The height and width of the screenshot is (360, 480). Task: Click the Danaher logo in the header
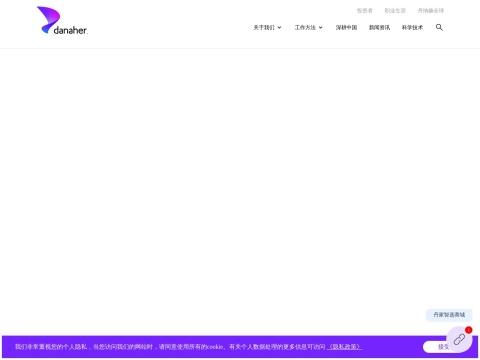tap(62, 21)
